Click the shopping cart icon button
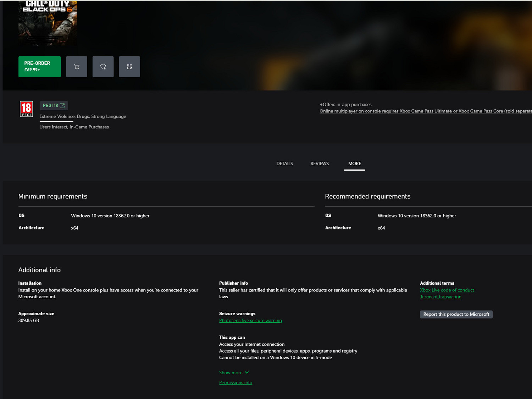The image size is (532, 399). pyautogui.click(x=77, y=67)
